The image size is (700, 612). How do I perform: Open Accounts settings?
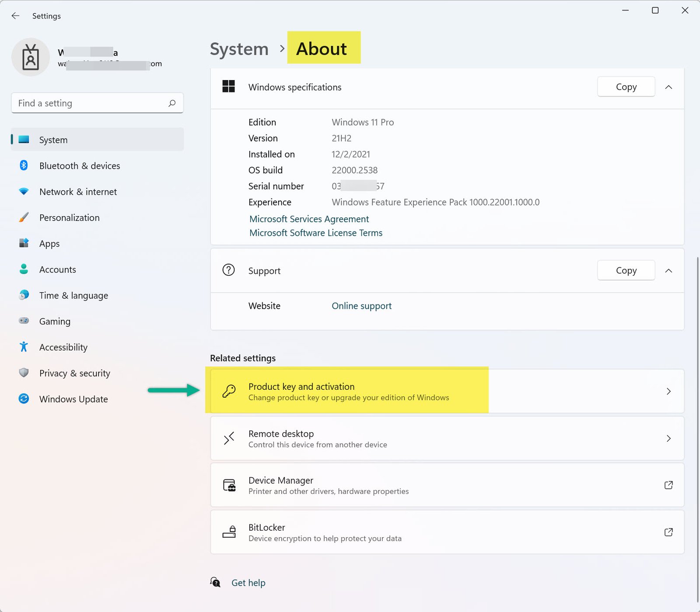click(x=97, y=269)
